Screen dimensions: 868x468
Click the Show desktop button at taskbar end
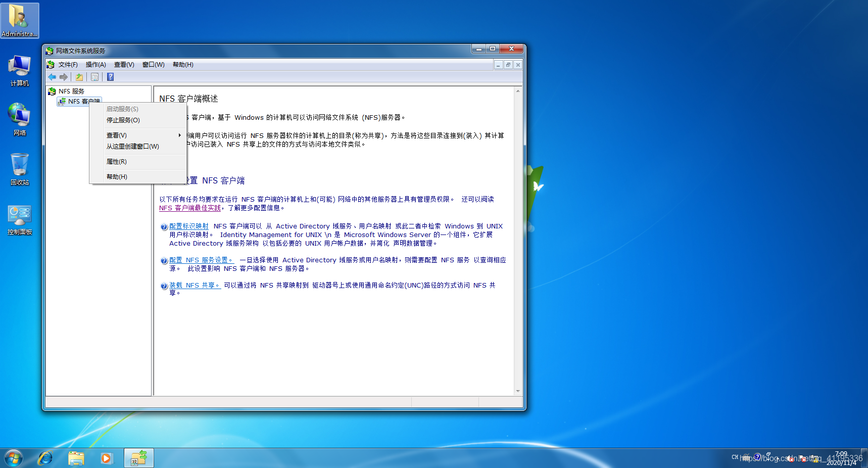[864, 458]
